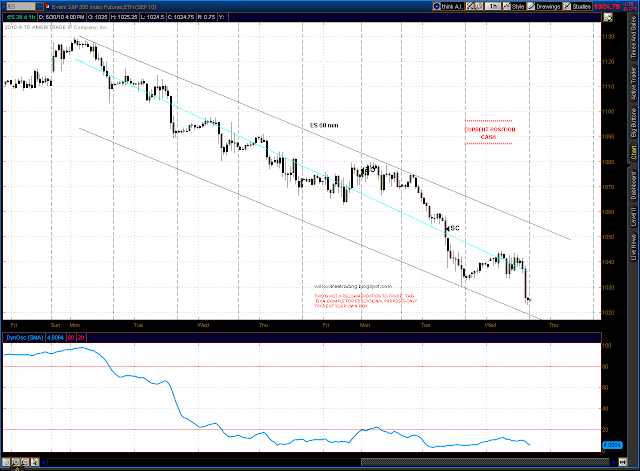Click the CURRENT POSITION CASH annotation
The width and height of the screenshot is (640, 471).
point(489,133)
